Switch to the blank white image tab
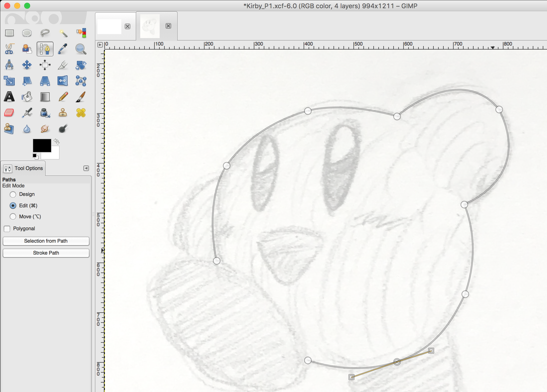 click(109, 26)
